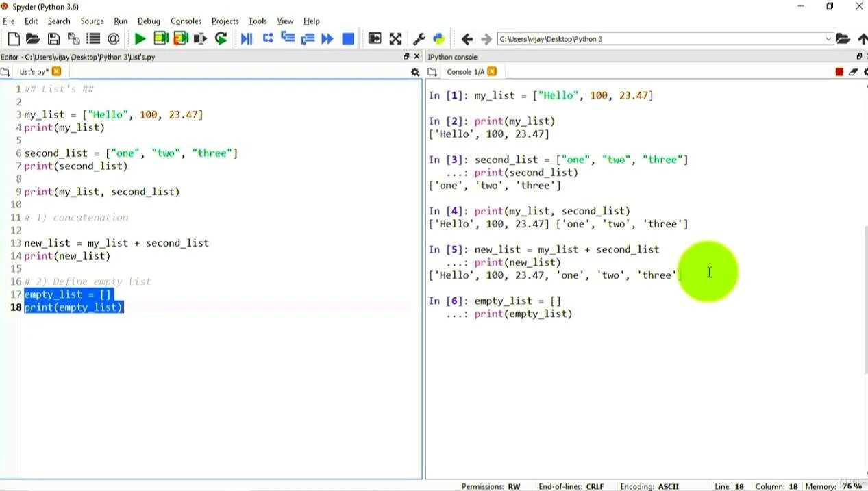The height and width of the screenshot is (491, 868).
Task: Clear the console with eraser icon
Action: (854, 72)
